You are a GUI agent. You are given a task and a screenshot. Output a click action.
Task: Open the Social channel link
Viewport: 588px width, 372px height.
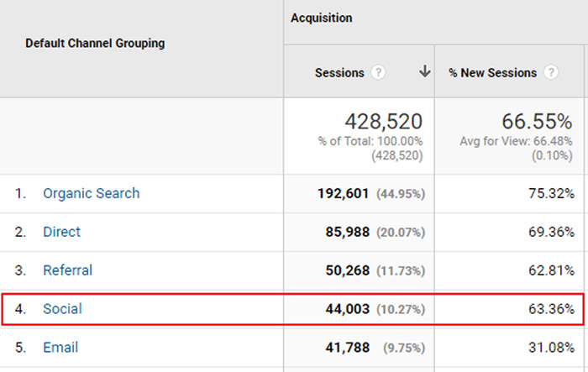(62, 309)
